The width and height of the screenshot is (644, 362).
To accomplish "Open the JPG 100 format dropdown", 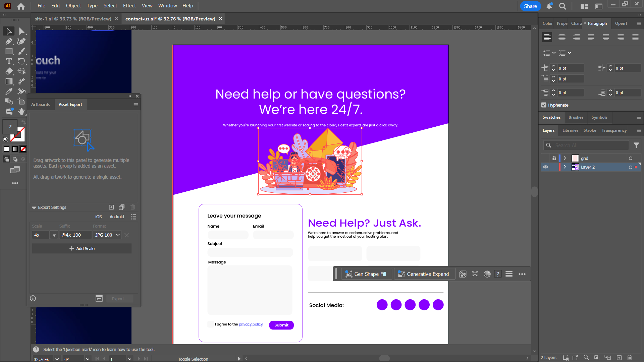I will [107, 235].
